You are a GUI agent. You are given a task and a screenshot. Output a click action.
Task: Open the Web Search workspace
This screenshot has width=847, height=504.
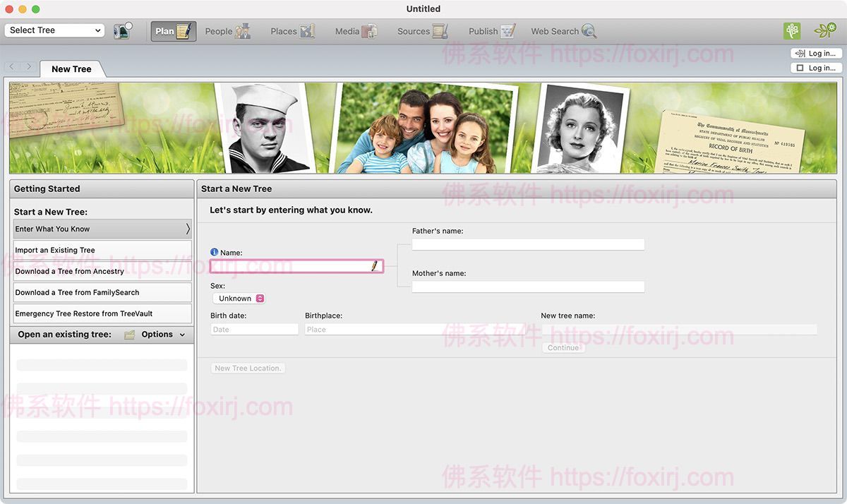pos(563,31)
